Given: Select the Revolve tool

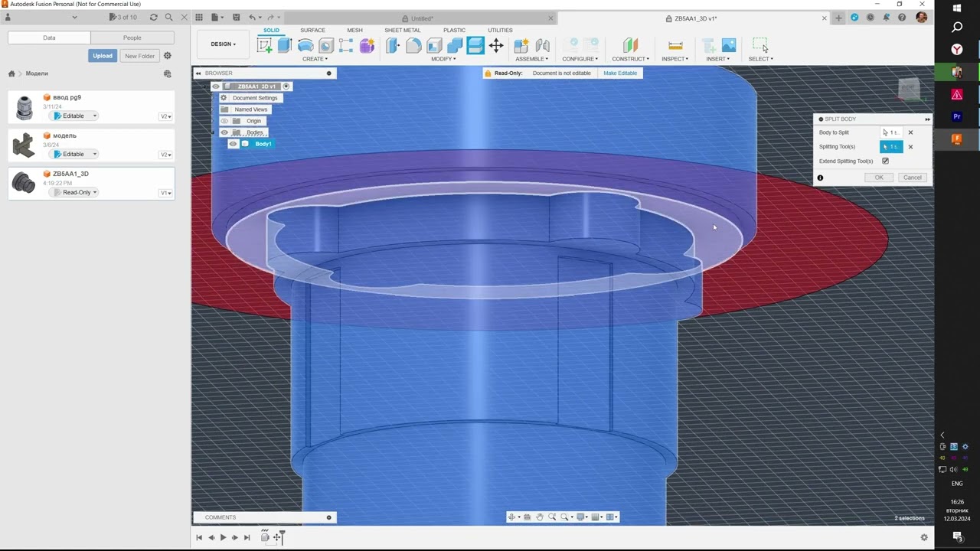Looking at the screenshot, I should pos(305,46).
